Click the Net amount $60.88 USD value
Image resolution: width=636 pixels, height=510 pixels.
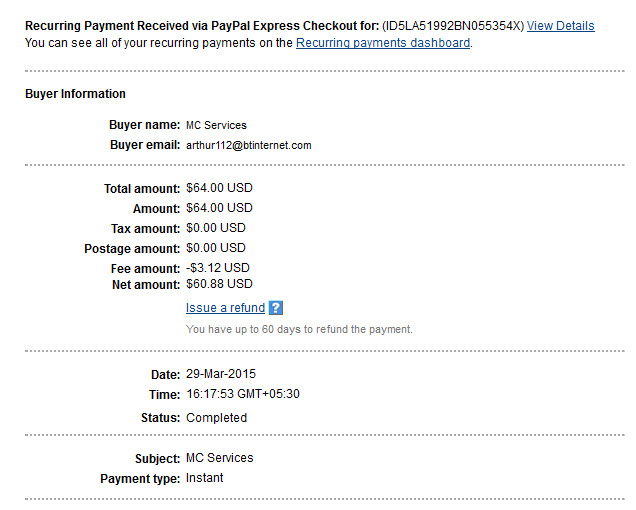[x=219, y=284]
